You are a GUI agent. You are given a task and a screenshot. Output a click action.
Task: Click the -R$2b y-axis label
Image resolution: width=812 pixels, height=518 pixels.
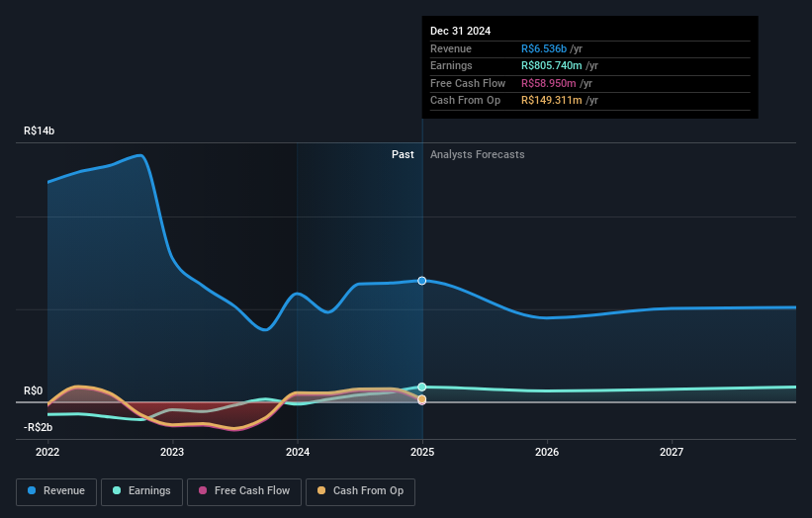point(38,427)
